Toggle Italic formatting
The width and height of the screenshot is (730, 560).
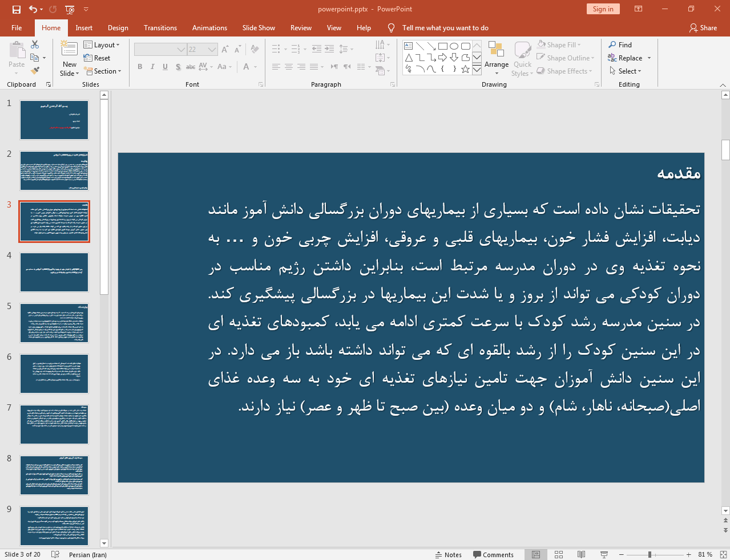point(152,67)
